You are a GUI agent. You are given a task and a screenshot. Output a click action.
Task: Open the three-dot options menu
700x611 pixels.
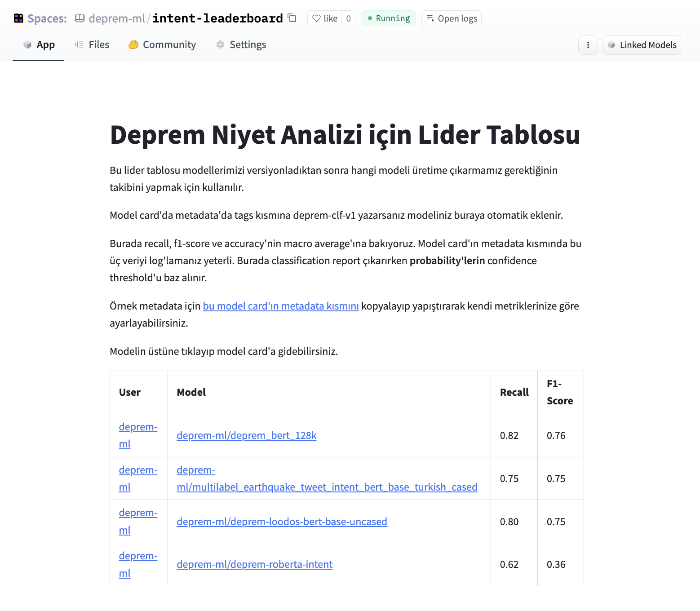click(588, 45)
